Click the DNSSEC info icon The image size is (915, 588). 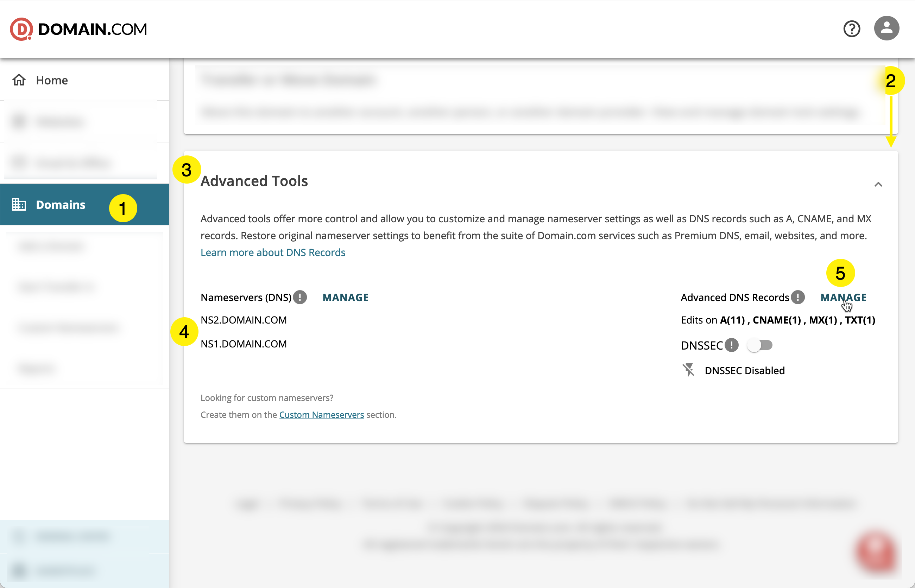point(732,345)
